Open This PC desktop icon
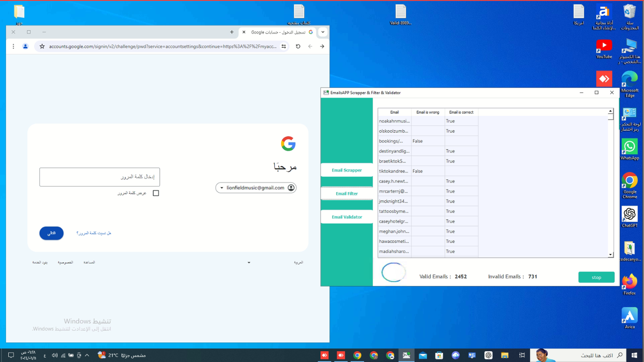 click(x=630, y=51)
